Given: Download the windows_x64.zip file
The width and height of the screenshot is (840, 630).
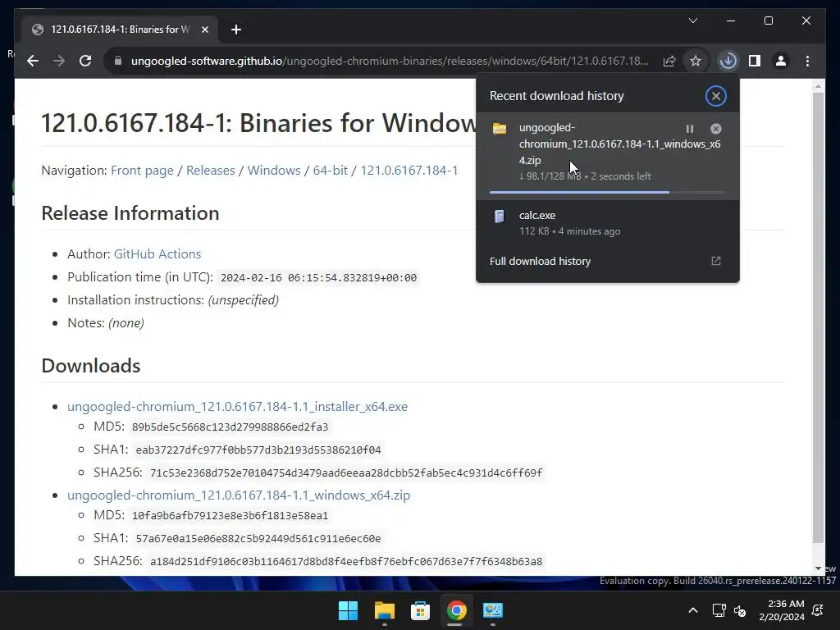Looking at the screenshot, I should (239, 495).
